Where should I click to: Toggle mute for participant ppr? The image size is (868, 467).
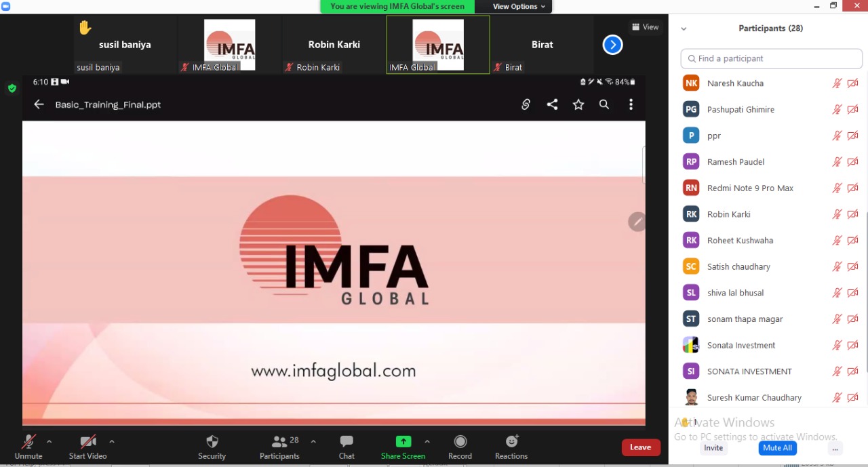pyautogui.click(x=837, y=136)
